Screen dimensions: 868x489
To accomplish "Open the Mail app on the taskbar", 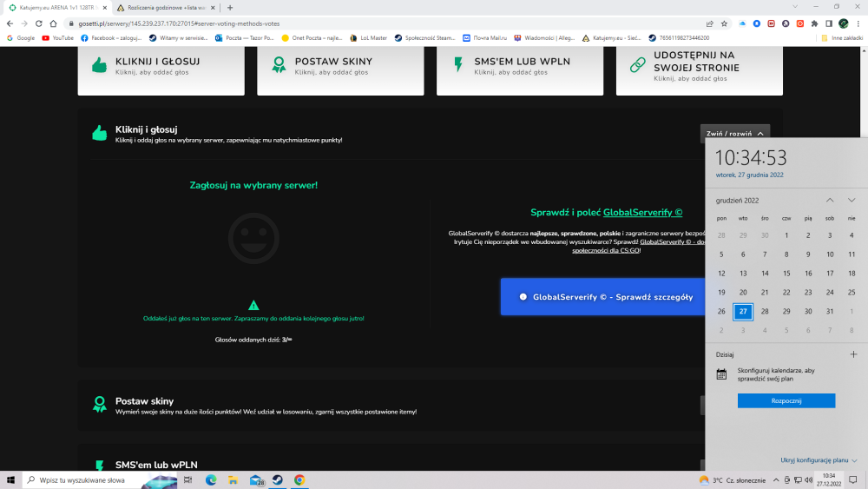I will 256,480.
